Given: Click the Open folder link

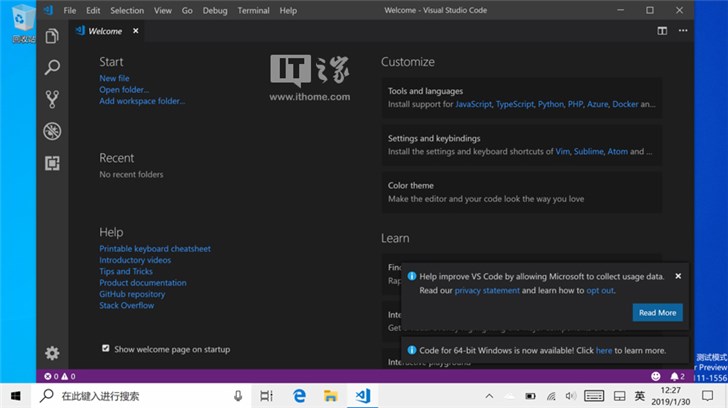Looking at the screenshot, I should (x=124, y=90).
